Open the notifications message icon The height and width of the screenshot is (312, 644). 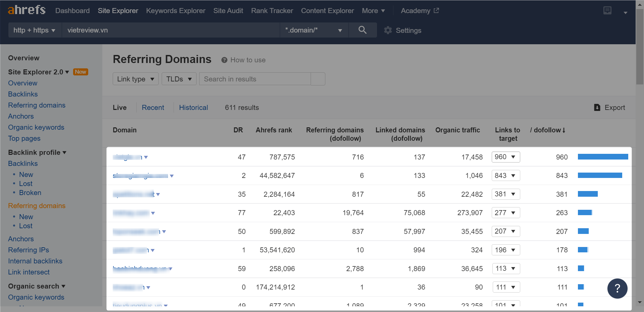coord(607,10)
